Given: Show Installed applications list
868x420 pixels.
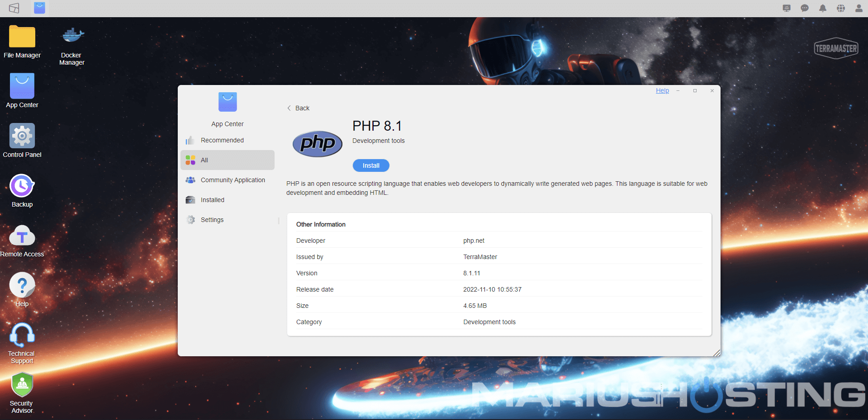Looking at the screenshot, I should point(228,200).
